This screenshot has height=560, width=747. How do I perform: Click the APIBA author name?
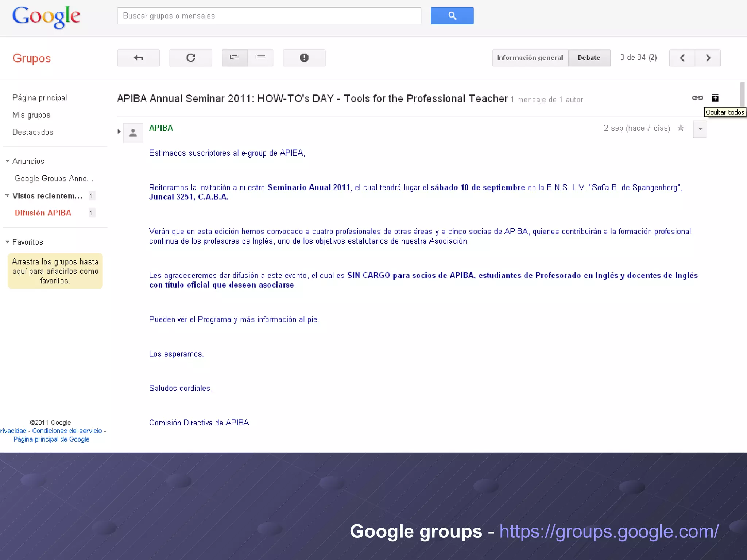[161, 128]
